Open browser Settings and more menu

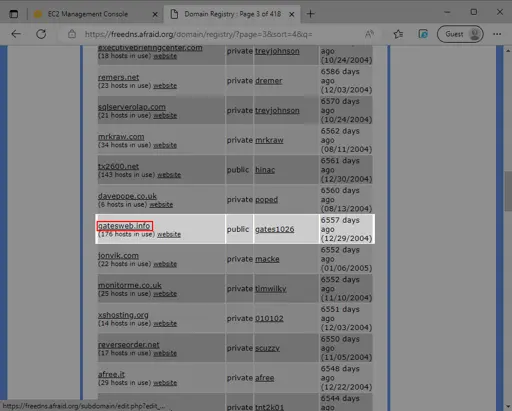click(497, 34)
